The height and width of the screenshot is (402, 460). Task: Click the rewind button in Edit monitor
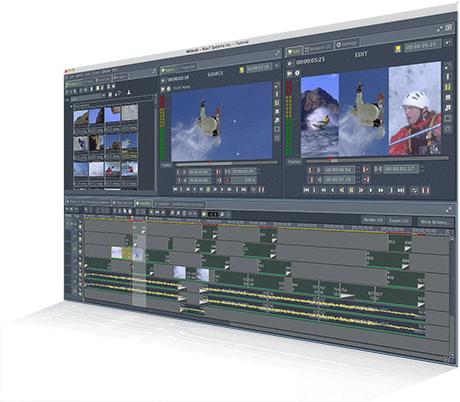323,190
